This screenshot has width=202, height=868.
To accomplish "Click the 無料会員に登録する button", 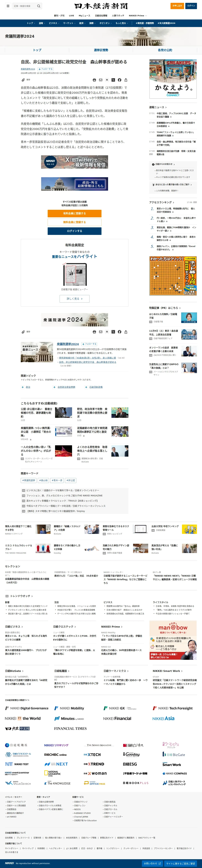I will click(x=74, y=222).
